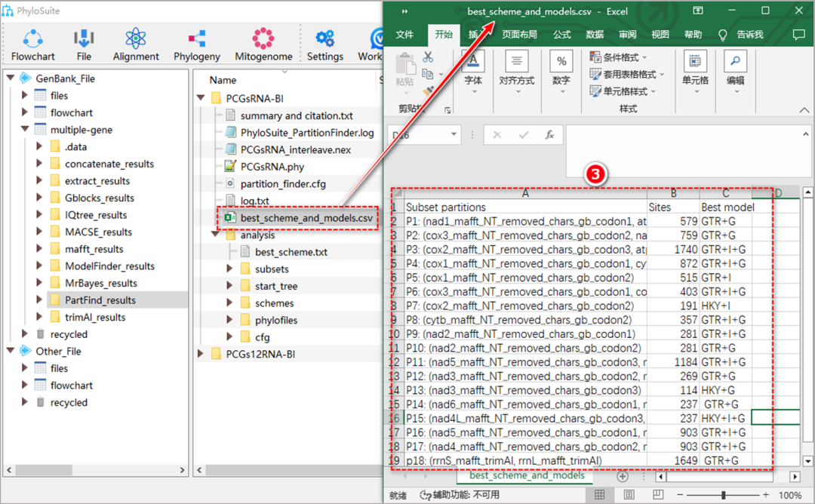Add a new sheet with plus icon
This screenshot has height=504, width=815.
point(622,476)
